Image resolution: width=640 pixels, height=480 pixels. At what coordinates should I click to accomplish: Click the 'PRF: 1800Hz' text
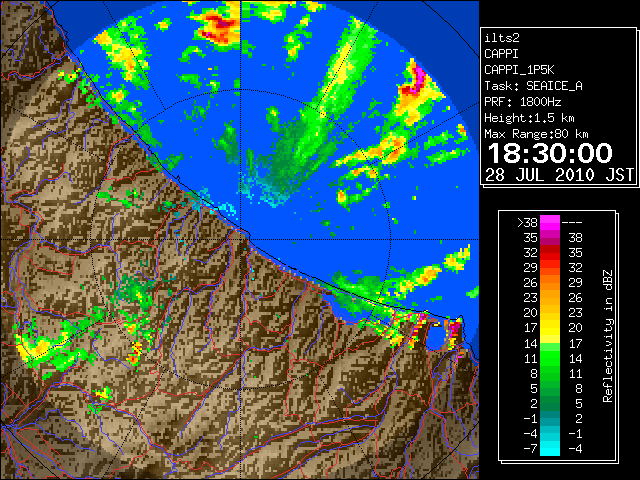point(523,102)
